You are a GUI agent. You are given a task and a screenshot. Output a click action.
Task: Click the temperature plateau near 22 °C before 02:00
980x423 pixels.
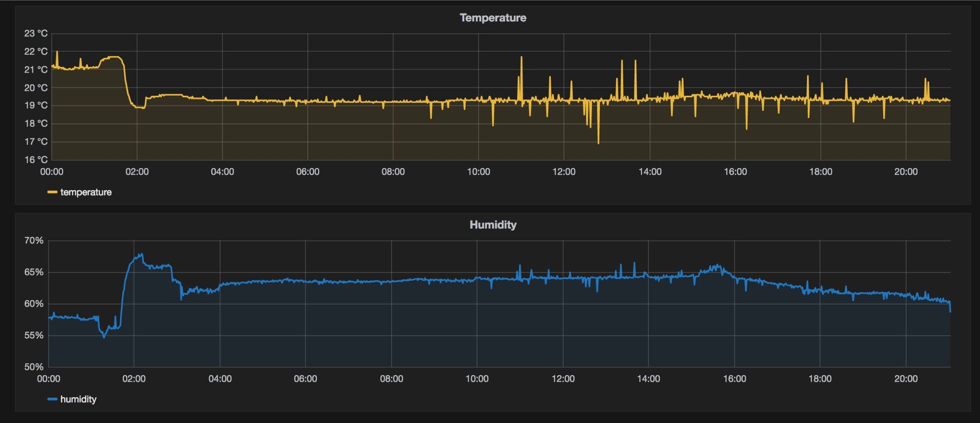pos(114,57)
